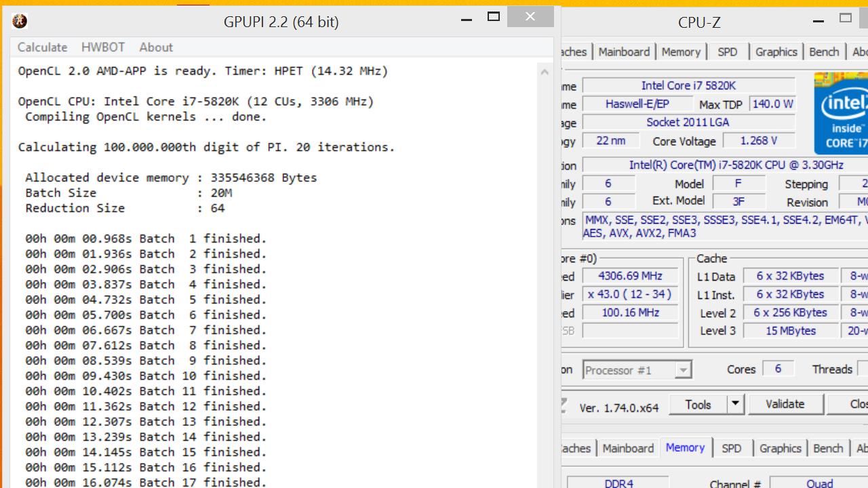Click the Model value F in CPU-Z
The height and width of the screenshot is (488, 868).
(x=738, y=184)
